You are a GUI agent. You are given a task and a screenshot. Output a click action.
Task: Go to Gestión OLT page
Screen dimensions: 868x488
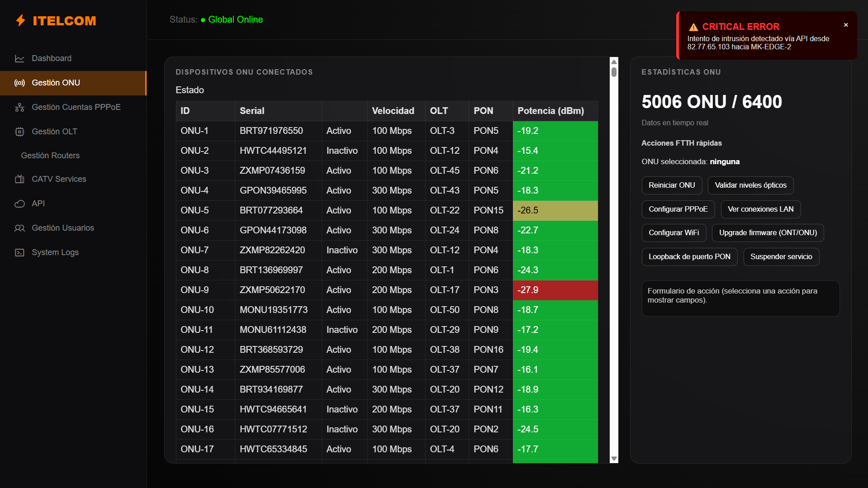click(73, 132)
